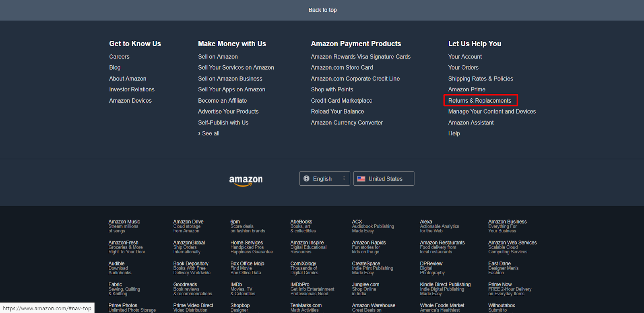Open Amazon Currency Converter
The width and height of the screenshot is (644, 313).
tap(347, 122)
